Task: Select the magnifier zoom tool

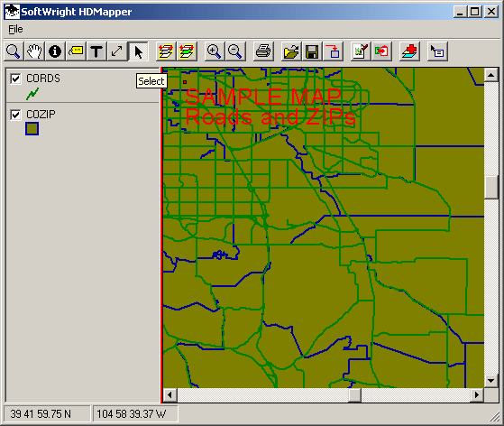Action: 14,51
